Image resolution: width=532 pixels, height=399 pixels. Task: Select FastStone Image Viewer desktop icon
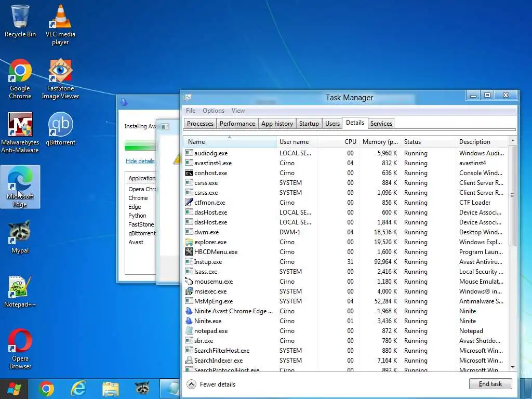click(x=60, y=79)
